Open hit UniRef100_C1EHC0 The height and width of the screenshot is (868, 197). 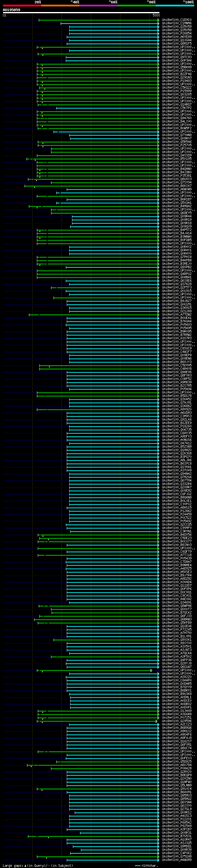pyautogui.click(x=176, y=20)
